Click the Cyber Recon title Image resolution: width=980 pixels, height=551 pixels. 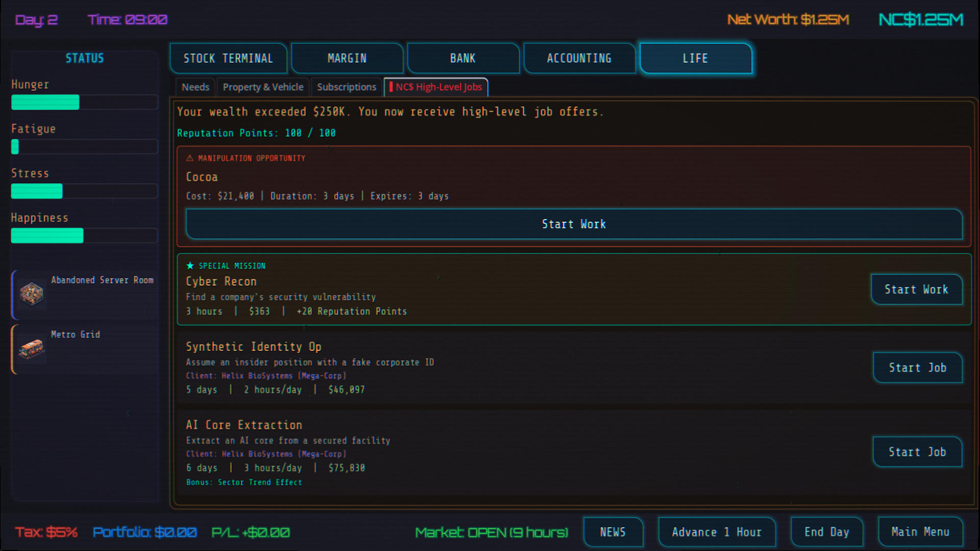(x=221, y=282)
